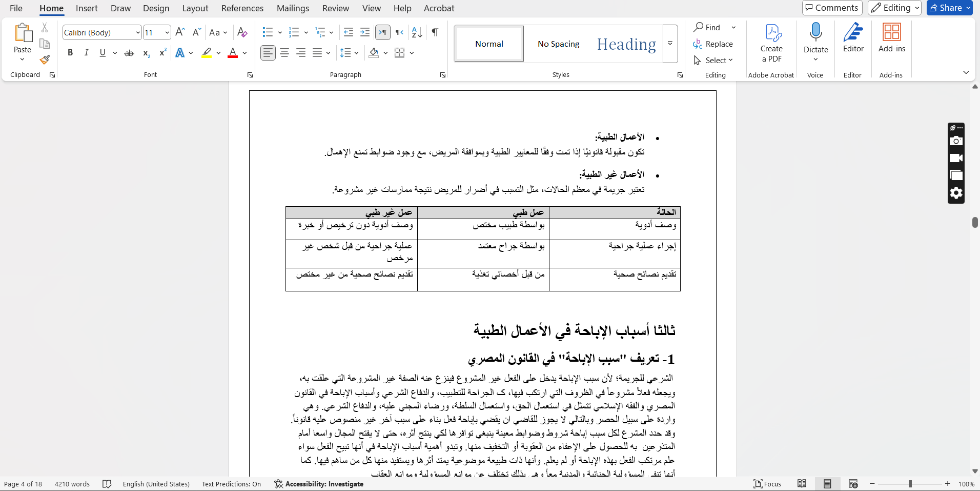This screenshot has width=980, height=491.
Task: Cut selection with the scissors icon
Action: [45, 28]
